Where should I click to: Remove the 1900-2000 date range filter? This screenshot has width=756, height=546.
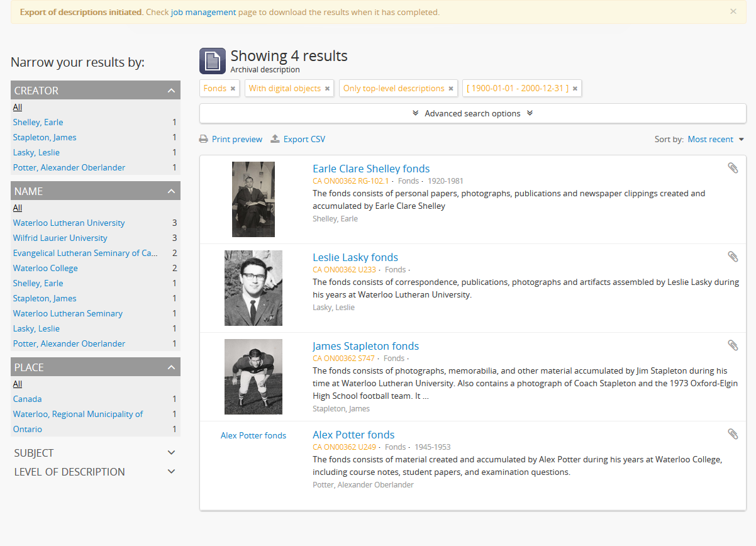(575, 89)
